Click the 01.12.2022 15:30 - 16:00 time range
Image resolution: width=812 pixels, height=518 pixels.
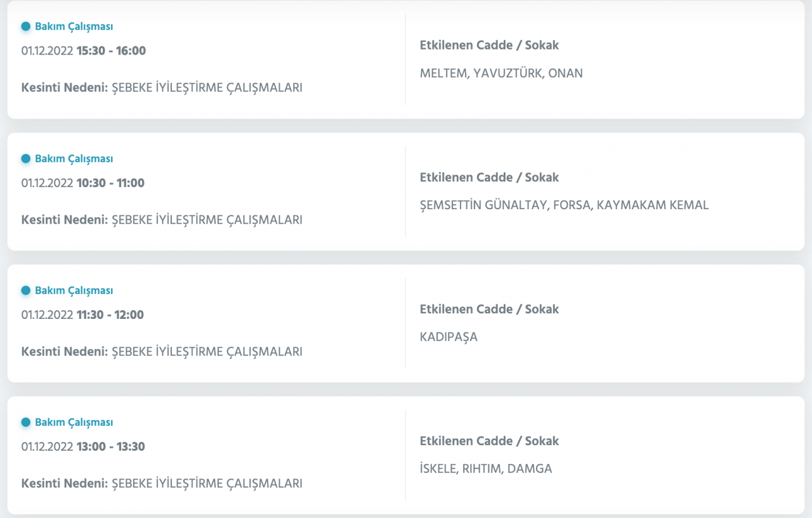(x=83, y=51)
